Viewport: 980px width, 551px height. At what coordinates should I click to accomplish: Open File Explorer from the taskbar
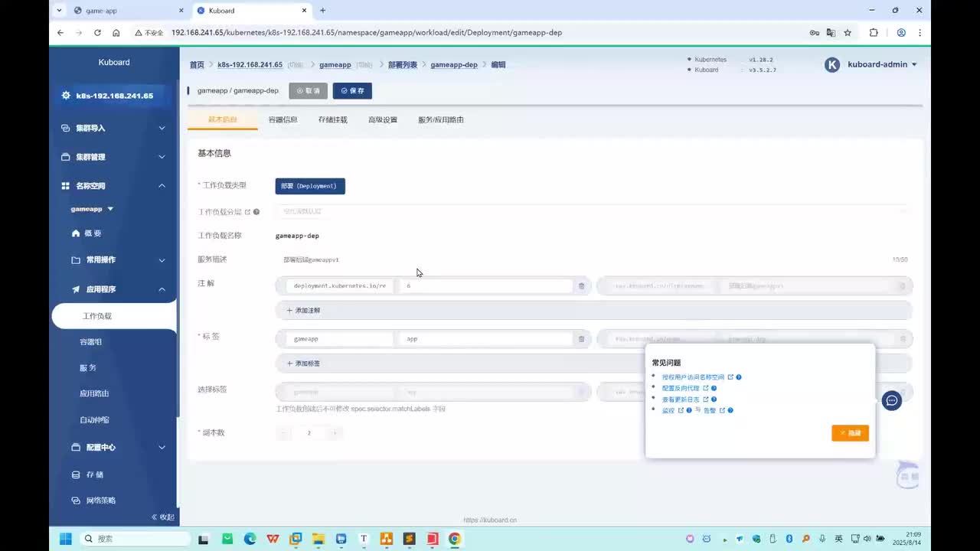(x=318, y=539)
